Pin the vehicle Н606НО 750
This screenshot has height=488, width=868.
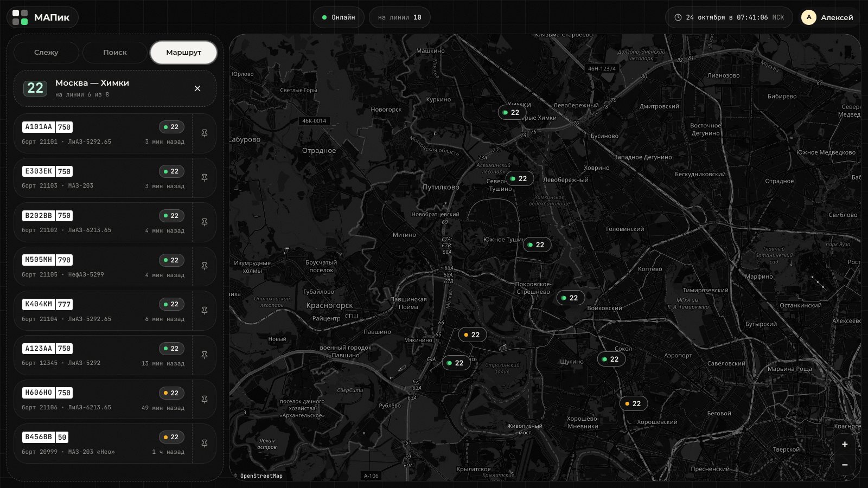205,400
